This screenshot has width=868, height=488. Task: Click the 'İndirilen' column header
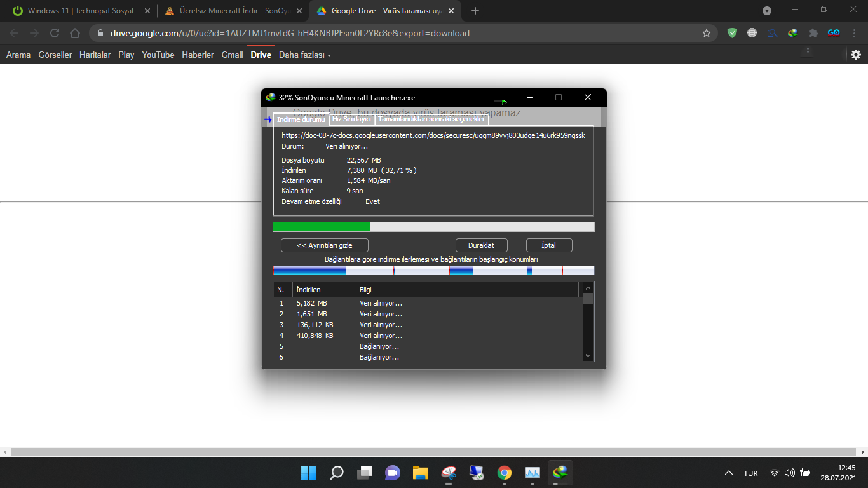[324, 290]
